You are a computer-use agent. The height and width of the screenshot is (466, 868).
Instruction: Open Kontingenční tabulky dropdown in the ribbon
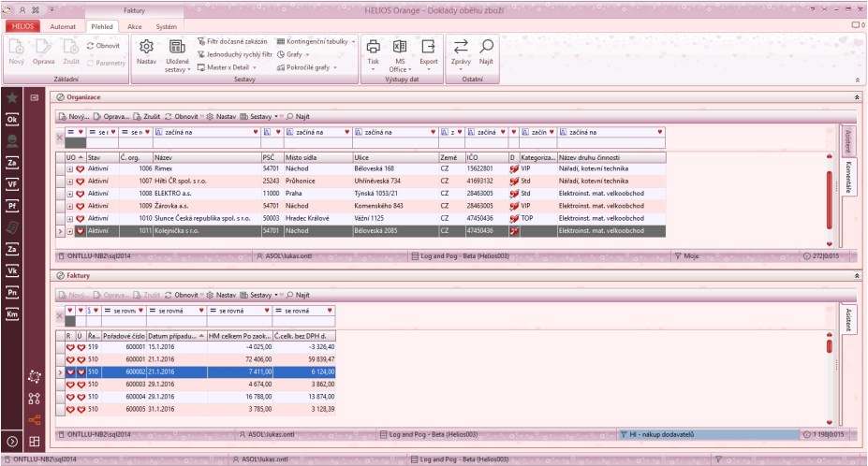tap(316, 41)
